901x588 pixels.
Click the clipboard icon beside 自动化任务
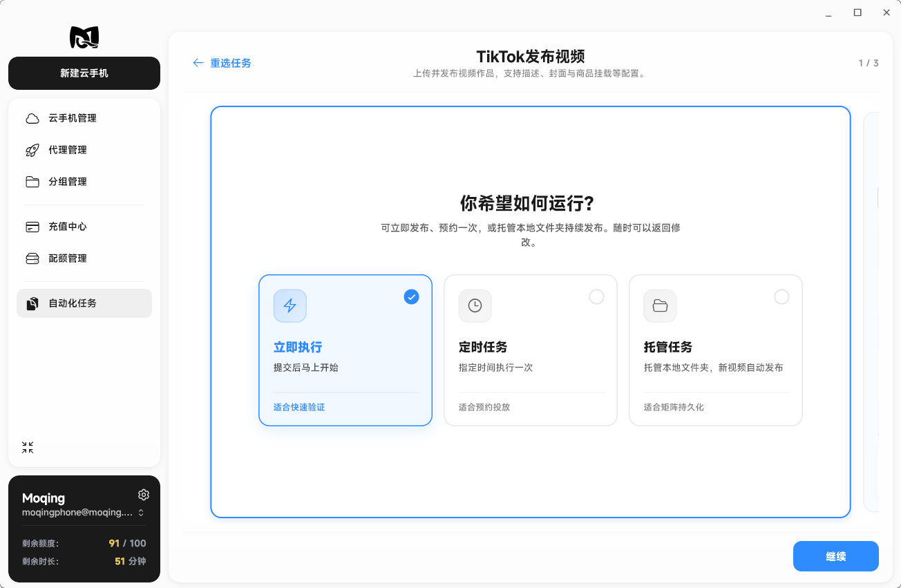(x=32, y=303)
